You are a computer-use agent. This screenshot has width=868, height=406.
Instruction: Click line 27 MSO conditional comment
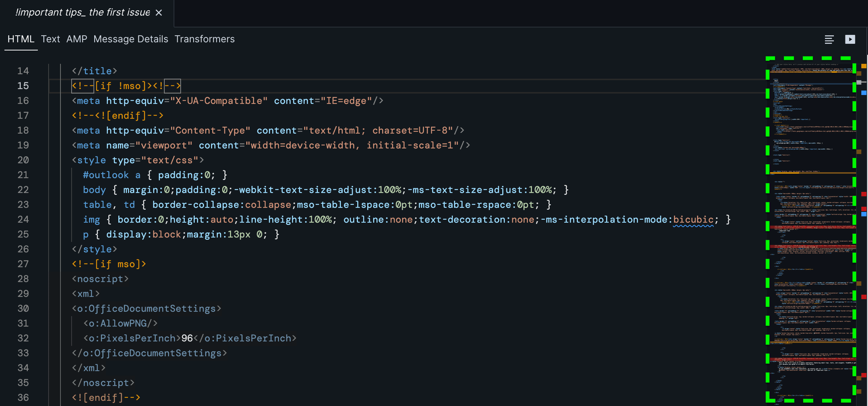(x=109, y=263)
